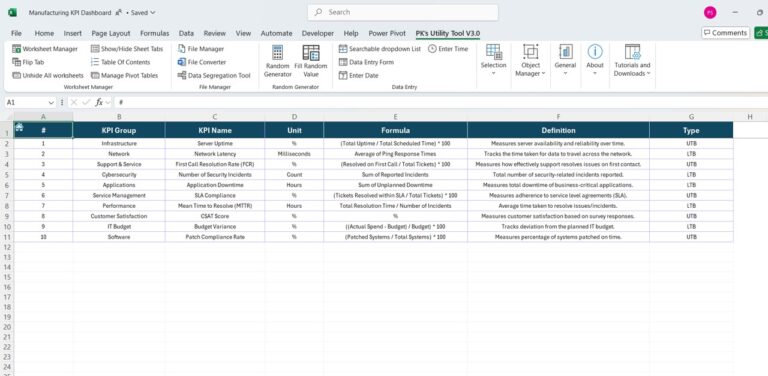
Task: Cancel formula entry with X icon
Action: click(74, 102)
